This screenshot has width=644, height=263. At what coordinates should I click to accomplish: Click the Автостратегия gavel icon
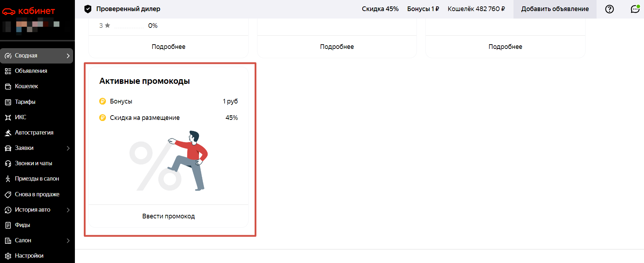[x=8, y=133]
